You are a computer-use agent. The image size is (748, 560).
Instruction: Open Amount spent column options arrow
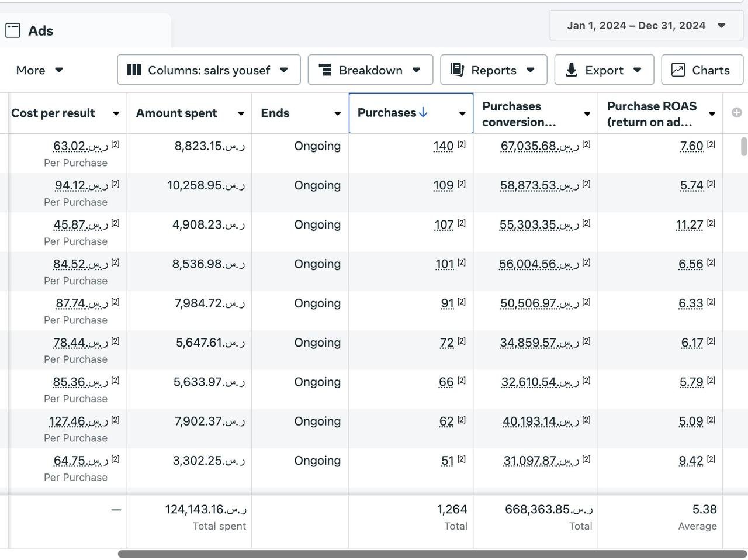click(x=240, y=113)
